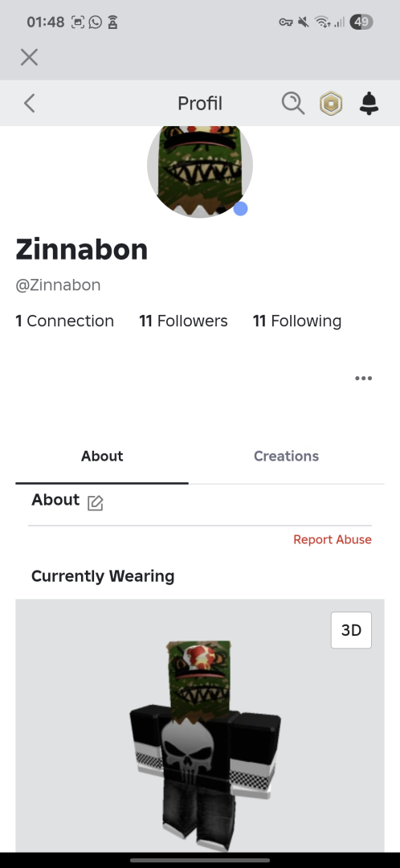
Task: Select the About tab
Action: (102, 457)
